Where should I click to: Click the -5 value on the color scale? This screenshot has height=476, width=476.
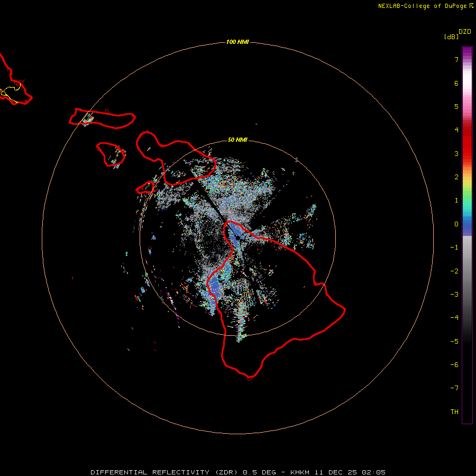tap(454, 342)
